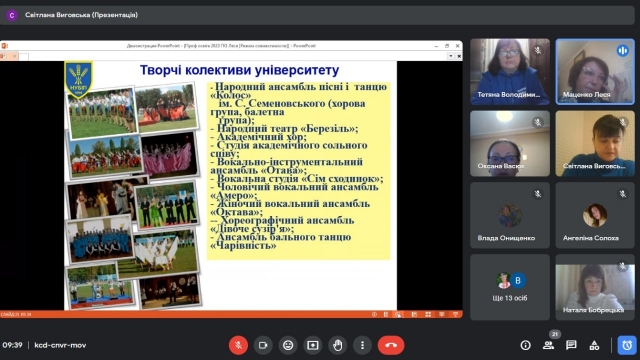Select Оксана Васюк video tile
Screen dimensions: 640x360
[x=510, y=144]
